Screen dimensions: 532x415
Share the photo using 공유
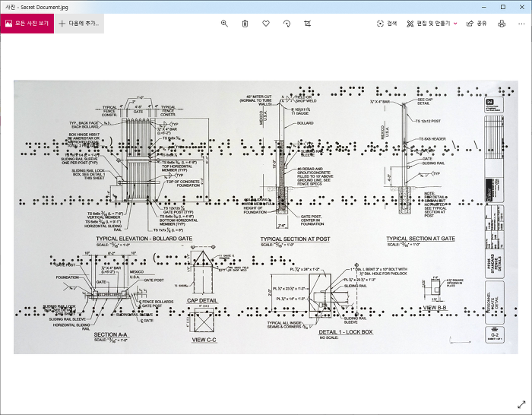pyautogui.click(x=477, y=24)
